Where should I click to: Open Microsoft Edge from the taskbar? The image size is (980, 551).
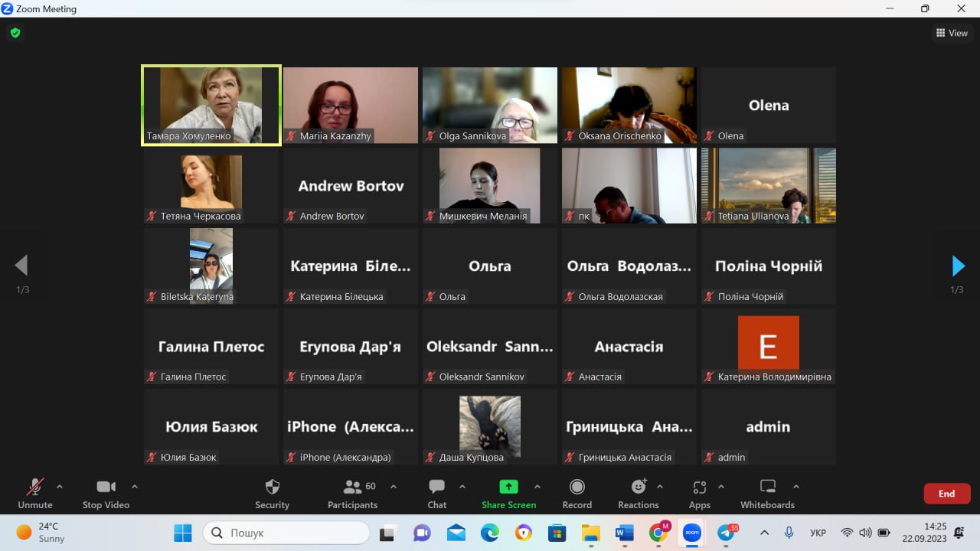point(490,533)
